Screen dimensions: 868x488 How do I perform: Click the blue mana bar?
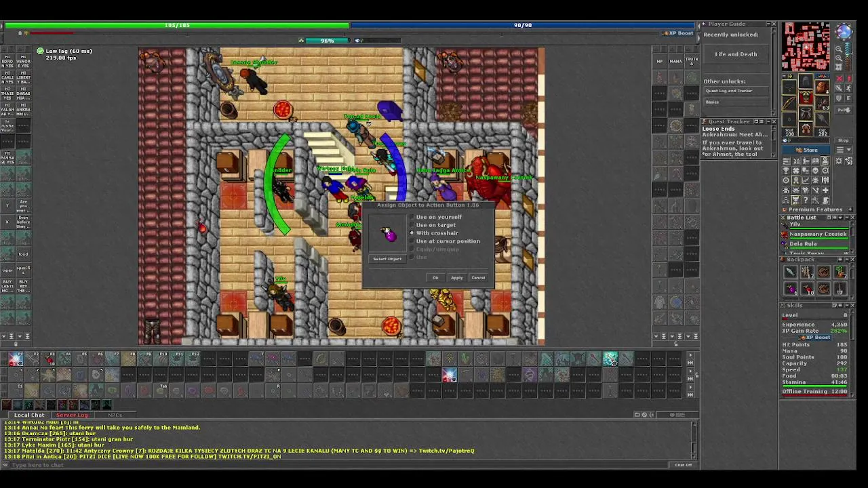523,25
